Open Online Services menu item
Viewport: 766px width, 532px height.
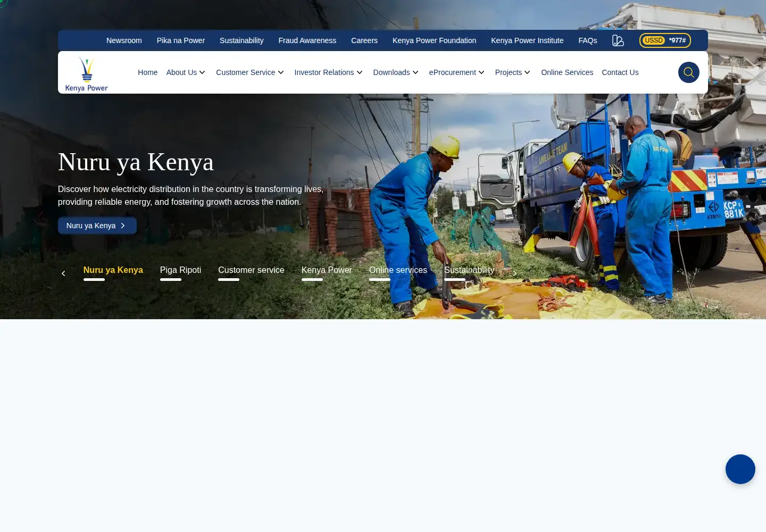point(567,72)
